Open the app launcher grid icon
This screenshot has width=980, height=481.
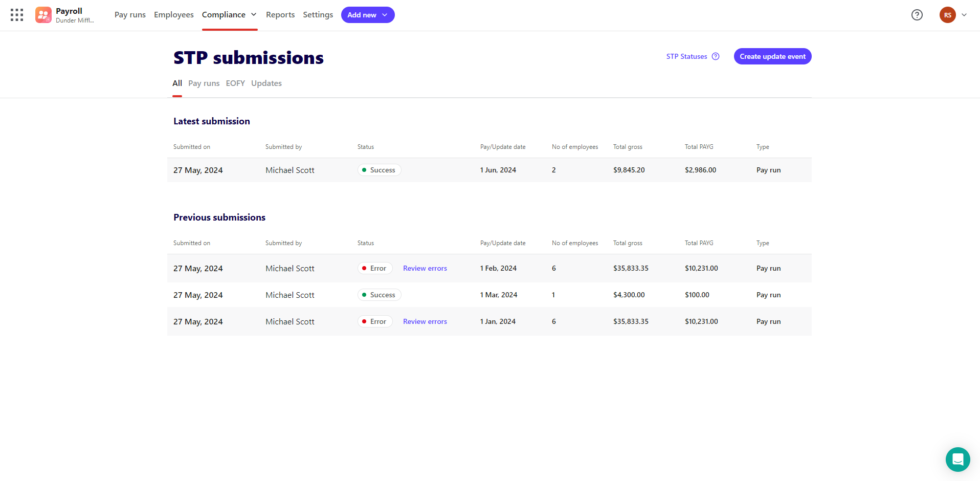tap(17, 15)
